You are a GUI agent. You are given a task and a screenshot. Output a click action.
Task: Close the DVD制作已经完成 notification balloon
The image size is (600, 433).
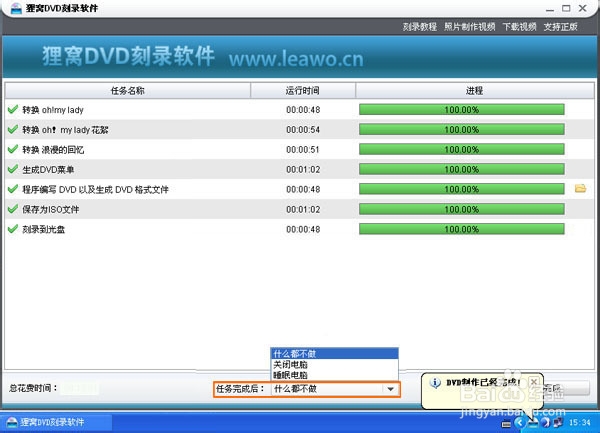(534, 382)
